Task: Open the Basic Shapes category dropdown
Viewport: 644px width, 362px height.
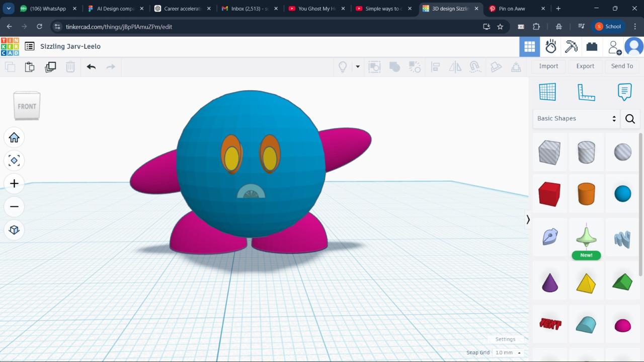Action: pyautogui.click(x=576, y=118)
